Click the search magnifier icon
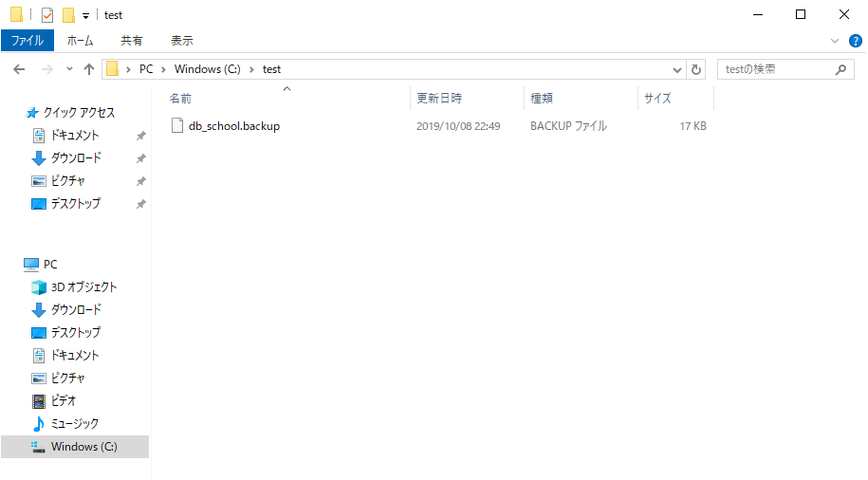 click(x=840, y=69)
